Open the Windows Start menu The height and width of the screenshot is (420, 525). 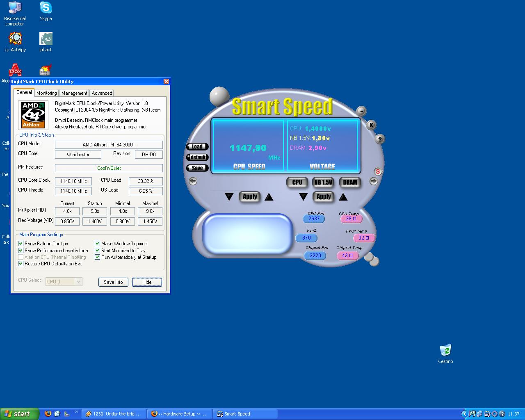coord(19,414)
